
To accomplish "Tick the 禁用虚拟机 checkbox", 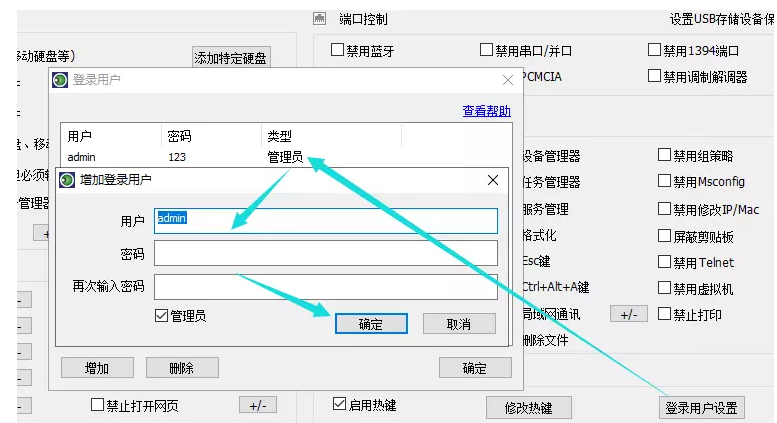I will 664,288.
